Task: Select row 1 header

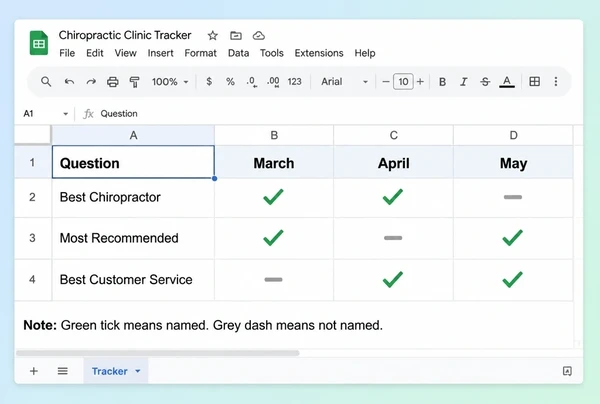Action: coord(33,162)
